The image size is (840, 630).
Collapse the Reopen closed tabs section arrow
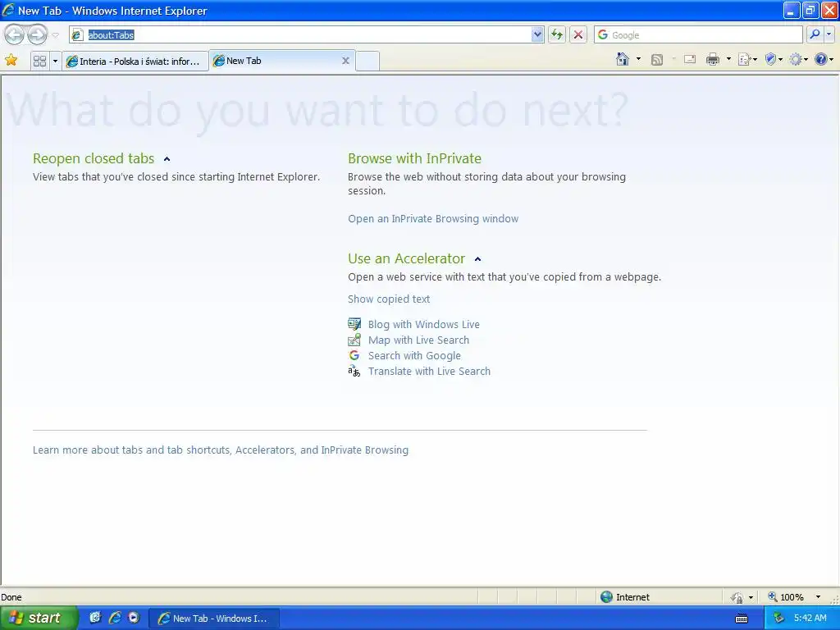[x=167, y=159]
